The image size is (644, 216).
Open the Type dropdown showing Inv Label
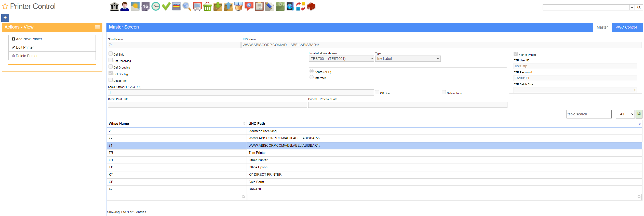tap(408, 59)
